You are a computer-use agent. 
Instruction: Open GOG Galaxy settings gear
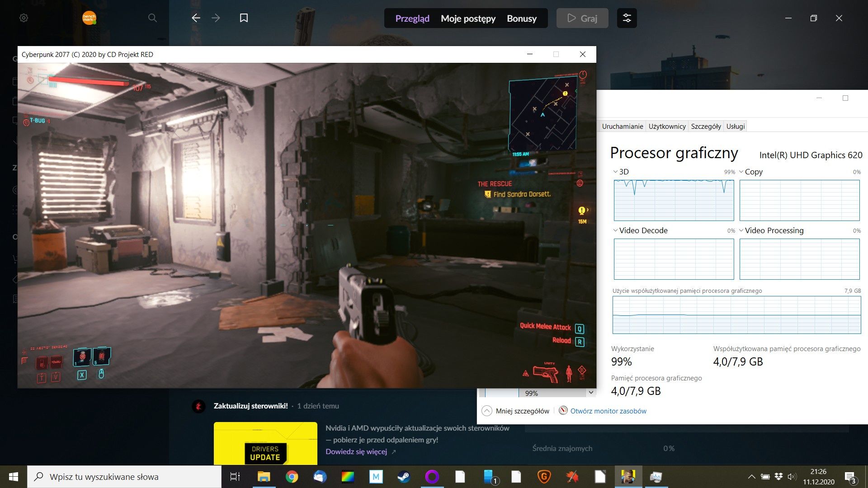pos(24,18)
